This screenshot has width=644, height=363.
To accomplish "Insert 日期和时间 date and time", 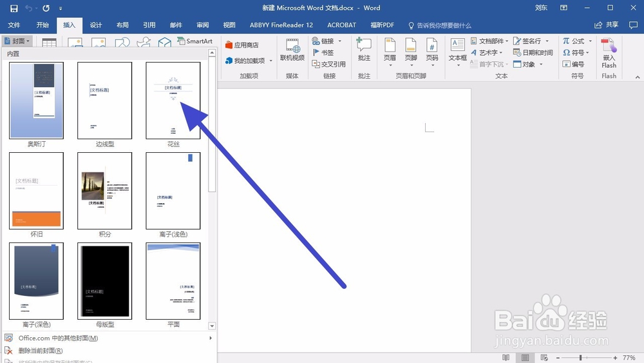I will (533, 53).
